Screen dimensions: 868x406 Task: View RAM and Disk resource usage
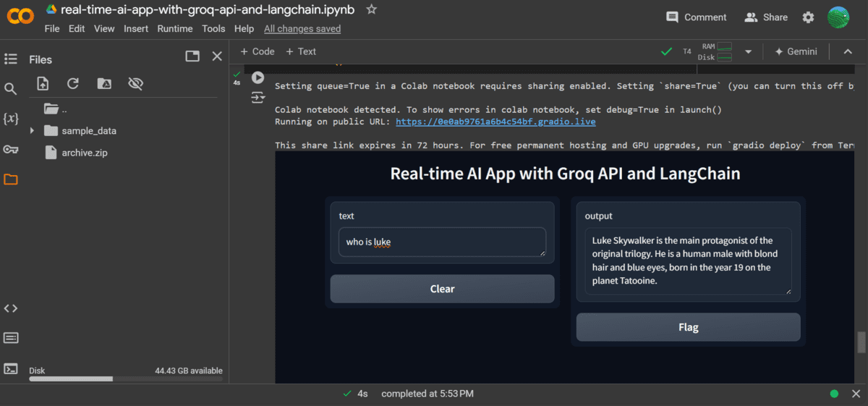tap(715, 51)
